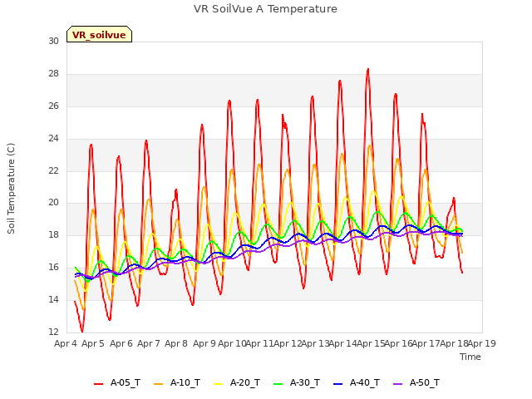The height and width of the screenshot is (399, 532).
Task: Click the Apr 4 x-axis tick label
Action: point(66,343)
